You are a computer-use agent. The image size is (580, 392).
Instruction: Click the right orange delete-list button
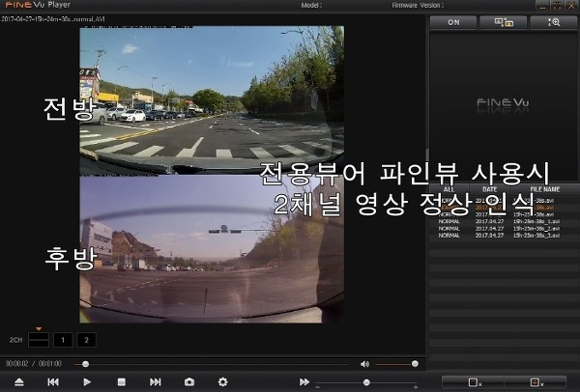click(x=535, y=382)
